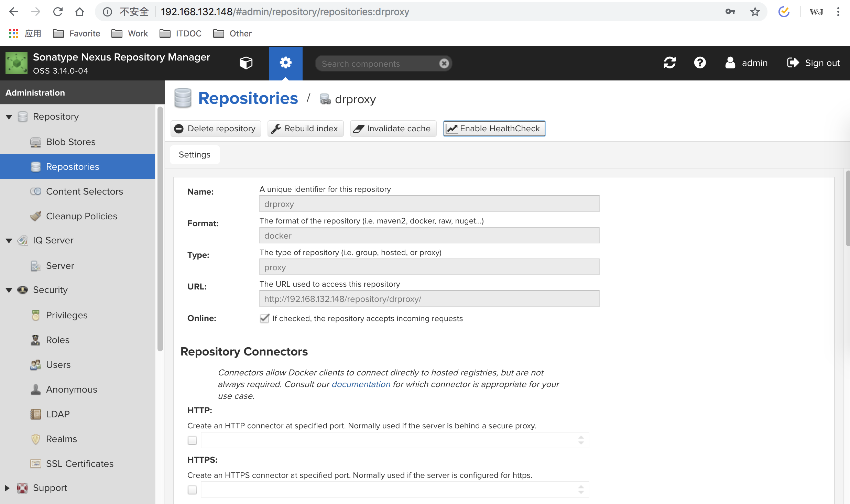Click the browser bookmark star icon

coord(755,12)
